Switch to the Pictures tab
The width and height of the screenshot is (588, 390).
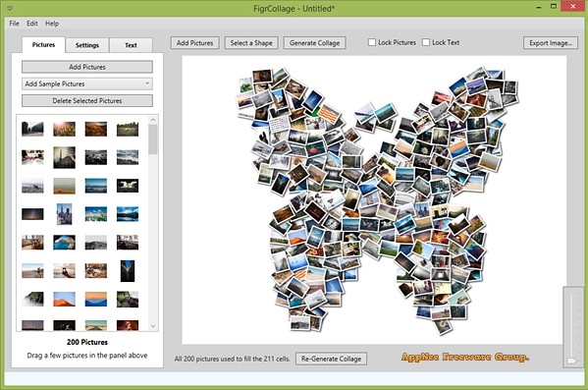tap(43, 44)
